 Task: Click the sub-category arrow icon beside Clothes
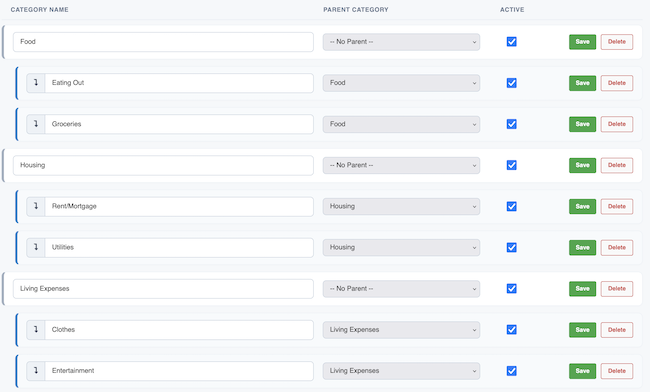click(x=36, y=330)
